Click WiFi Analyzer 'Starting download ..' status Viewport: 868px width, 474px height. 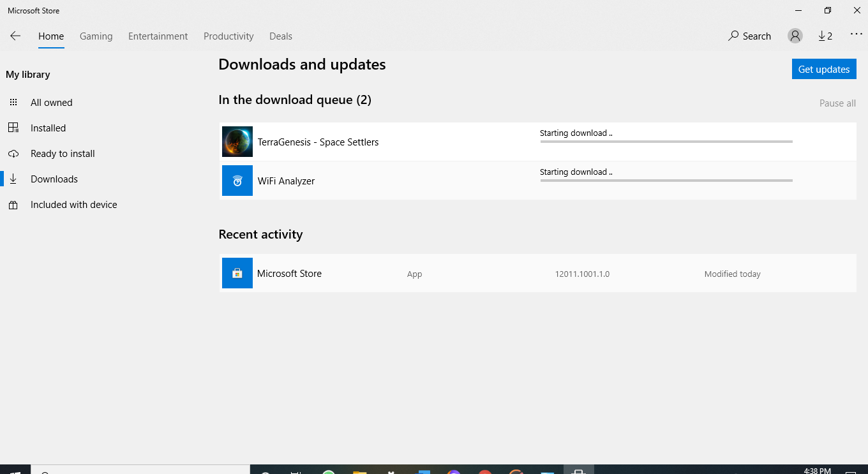[x=576, y=172]
